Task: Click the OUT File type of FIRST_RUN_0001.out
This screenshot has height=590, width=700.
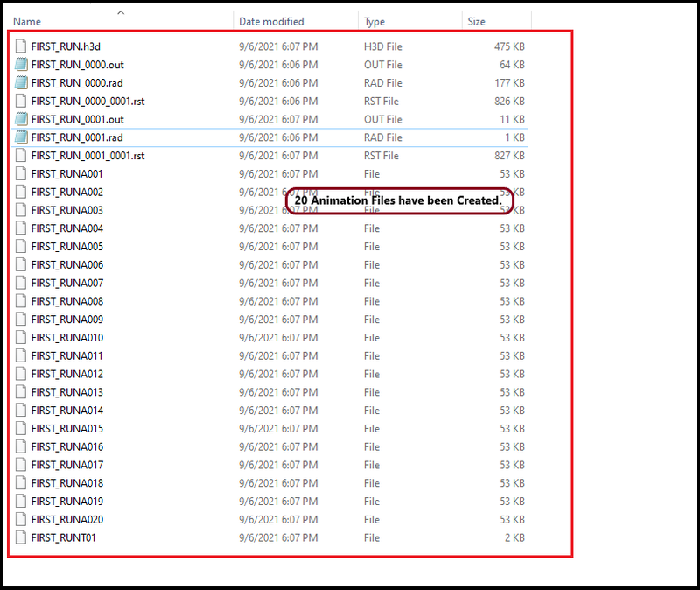Action: click(383, 119)
